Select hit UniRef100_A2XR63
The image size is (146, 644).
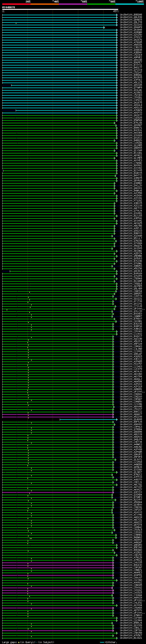point(131,93)
